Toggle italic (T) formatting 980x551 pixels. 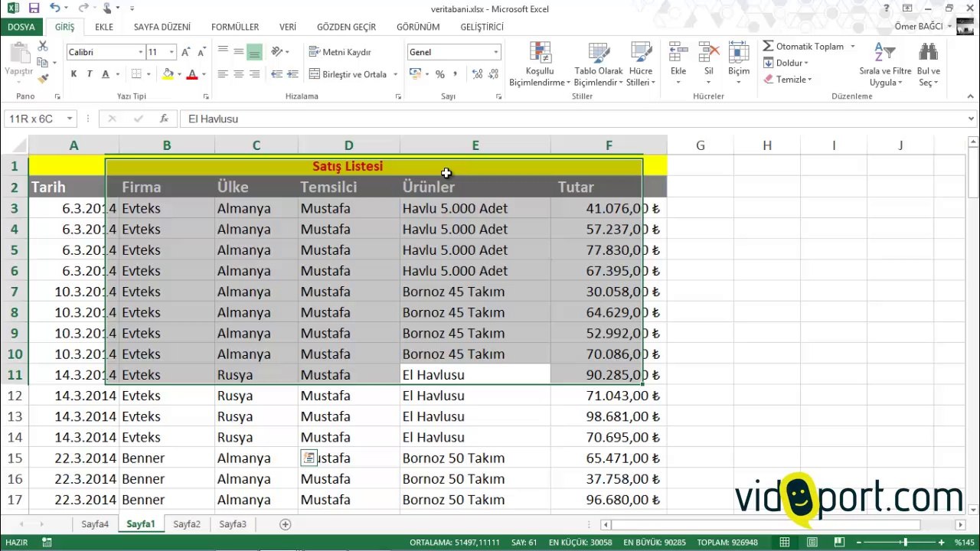[x=89, y=74]
